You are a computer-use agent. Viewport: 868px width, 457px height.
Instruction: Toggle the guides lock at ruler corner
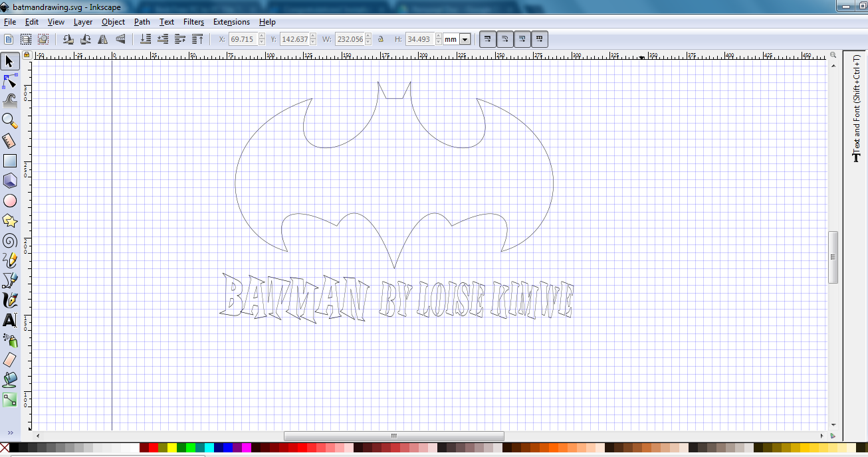(27, 55)
